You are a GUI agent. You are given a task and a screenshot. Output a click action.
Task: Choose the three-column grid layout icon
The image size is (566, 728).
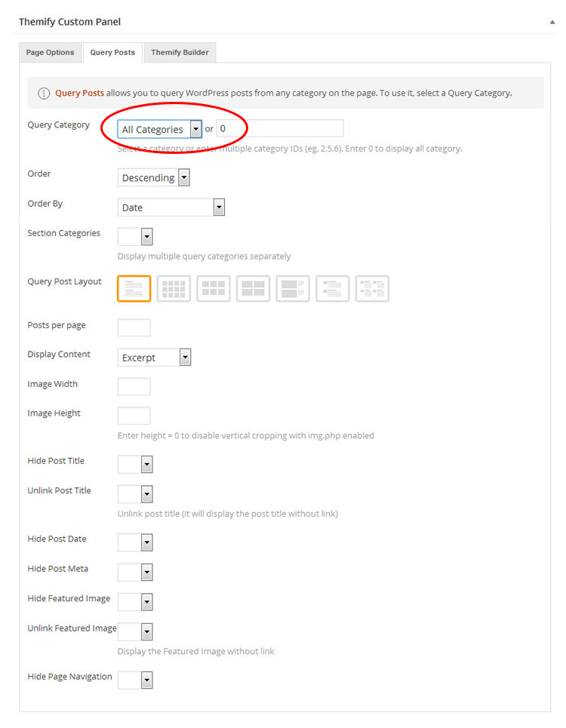tap(213, 289)
